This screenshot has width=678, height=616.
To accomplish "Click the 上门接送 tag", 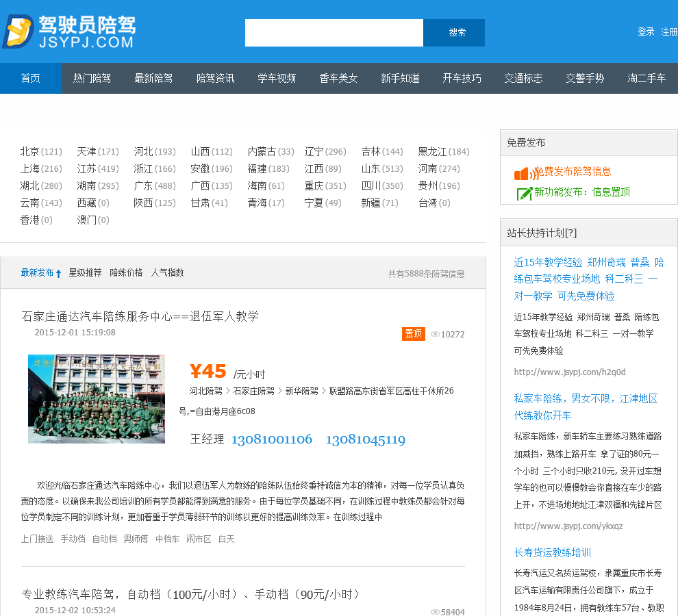I will [x=38, y=539].
